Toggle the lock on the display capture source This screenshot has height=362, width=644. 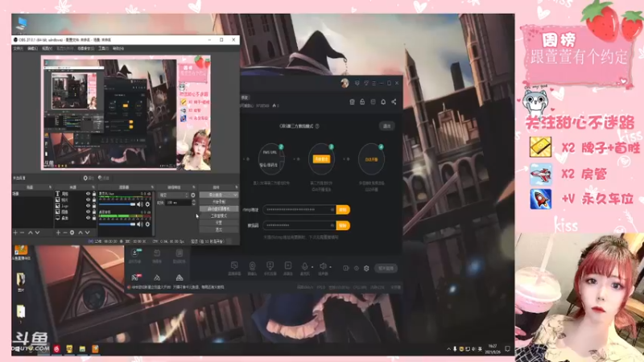coord(94,218)
